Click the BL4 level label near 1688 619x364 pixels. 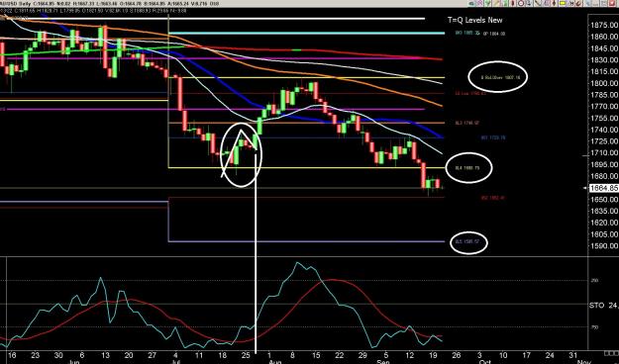(467, 168)
